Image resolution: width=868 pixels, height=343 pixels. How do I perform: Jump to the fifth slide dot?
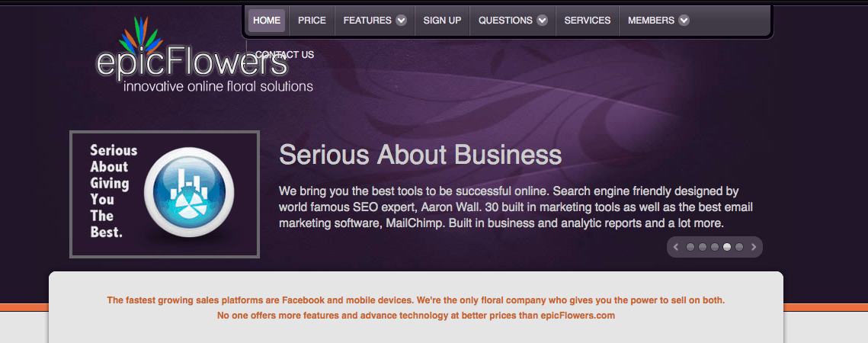click(x=739, y=247)
